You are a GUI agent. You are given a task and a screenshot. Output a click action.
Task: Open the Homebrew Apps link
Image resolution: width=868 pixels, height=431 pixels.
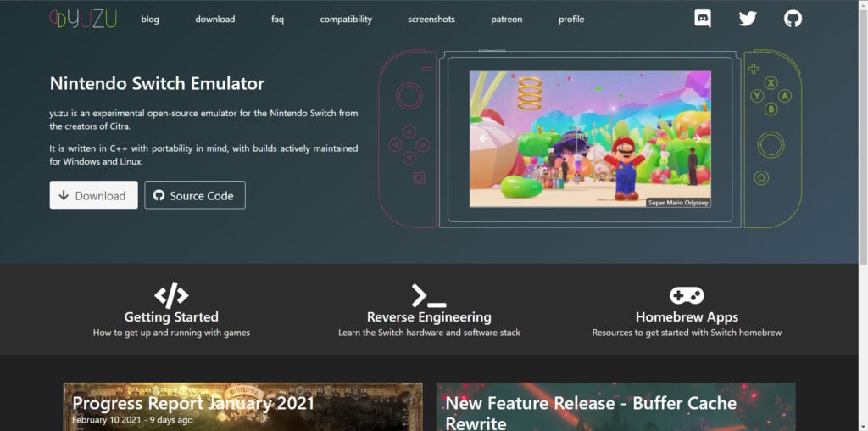[x=687, y=316]
